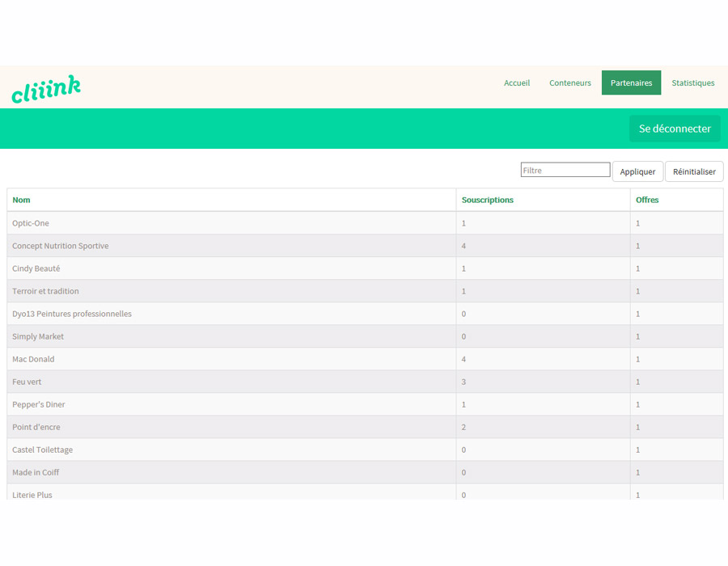Reset filter with Réinitialiser button
728x566 pixels.
(x=694, y=171)
